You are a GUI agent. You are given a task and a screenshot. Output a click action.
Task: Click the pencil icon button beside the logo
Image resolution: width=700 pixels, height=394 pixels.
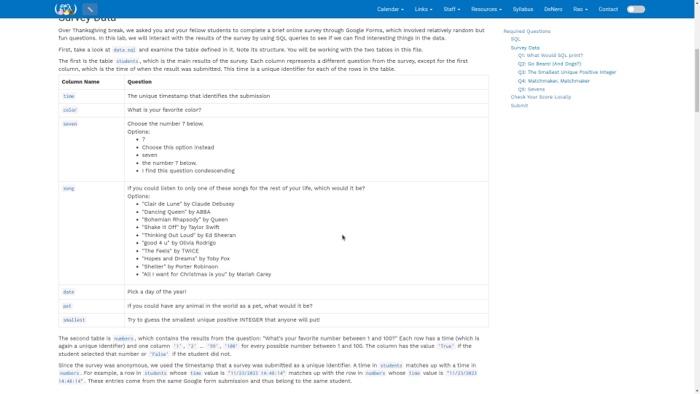click(x=90, y=9)
